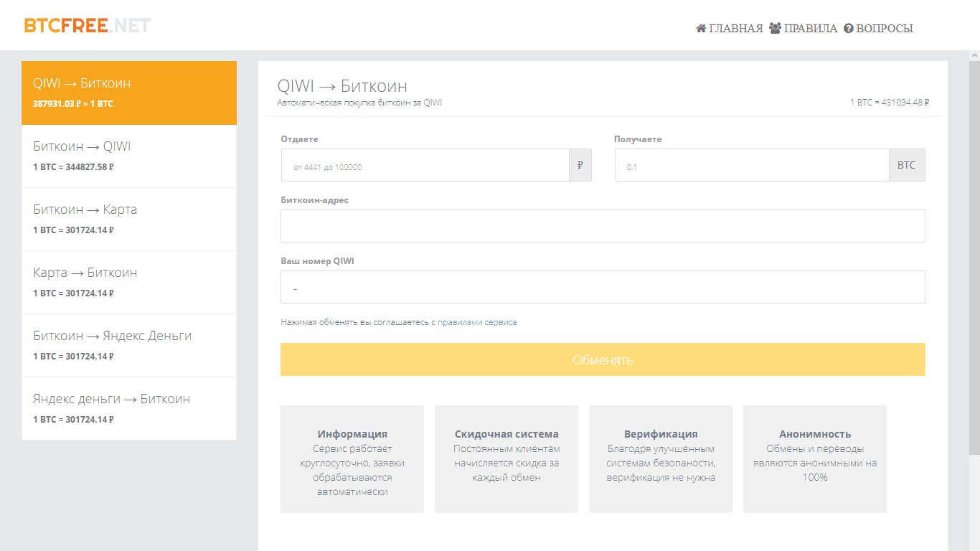
Task: Click the users icon beside ПРАВИЛА
Action: (775, 29)
